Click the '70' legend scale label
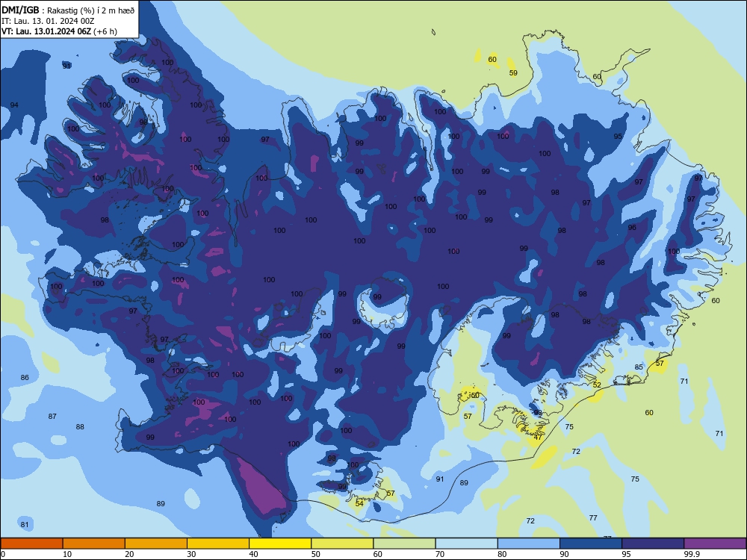Screen dimensions: 747x560 click(x=440, y=554)
